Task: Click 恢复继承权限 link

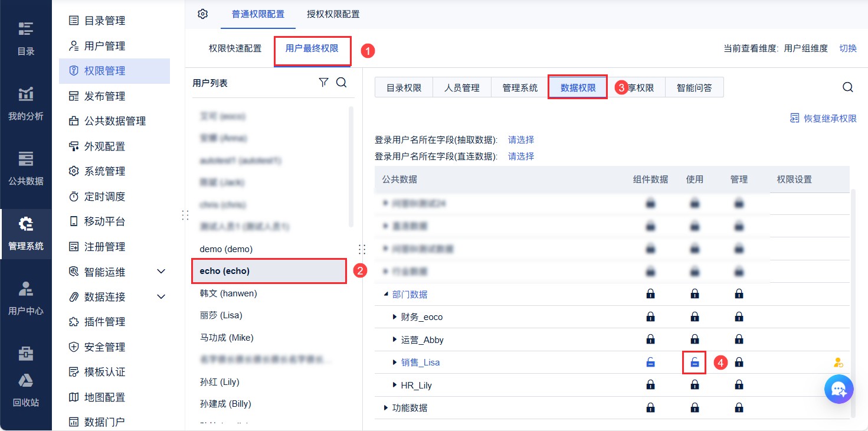Action: click(x=823, y=118)
